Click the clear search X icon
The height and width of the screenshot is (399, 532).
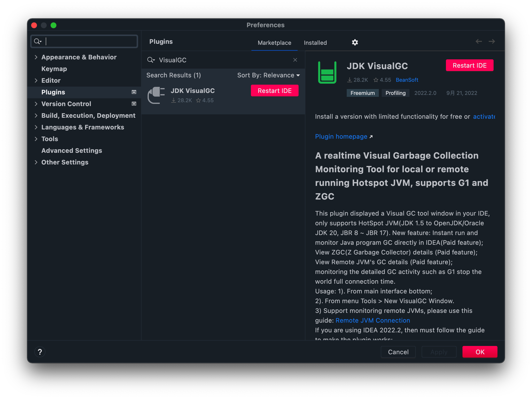point(295,60)
